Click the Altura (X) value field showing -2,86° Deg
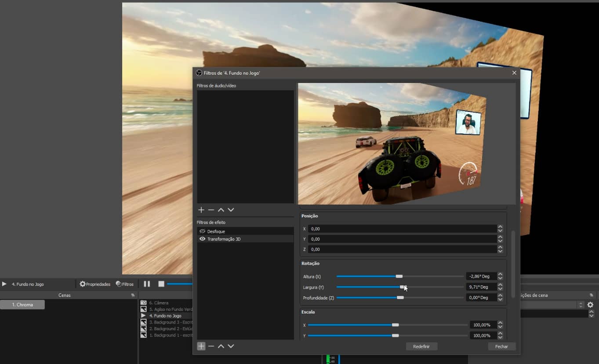The height and width of the screenshot is (364, 599). pos(481,276)
